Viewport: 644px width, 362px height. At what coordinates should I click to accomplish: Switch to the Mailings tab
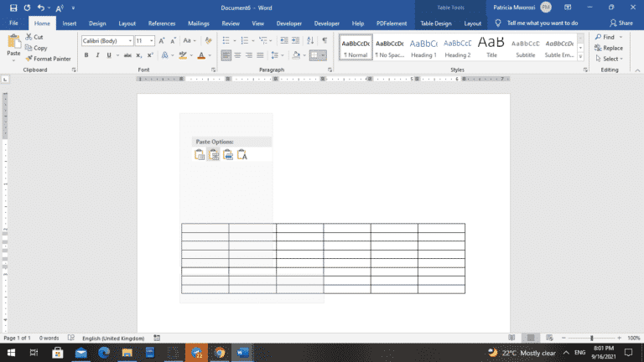(x=199, y=23)
